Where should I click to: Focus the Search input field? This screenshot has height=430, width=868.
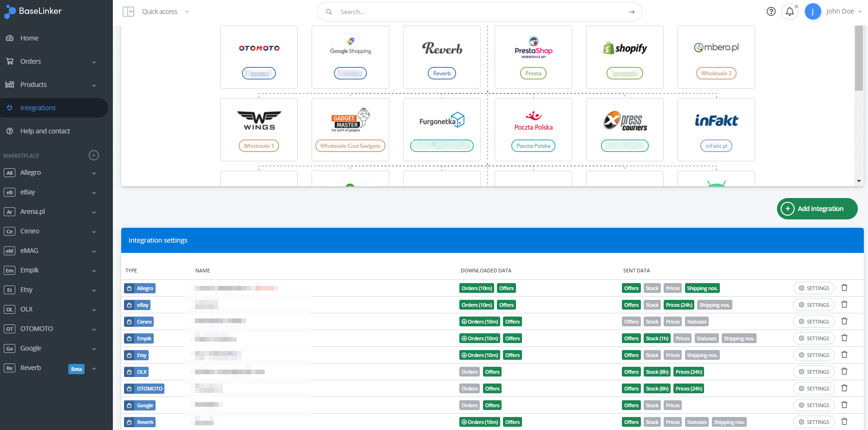click(480, 12)
